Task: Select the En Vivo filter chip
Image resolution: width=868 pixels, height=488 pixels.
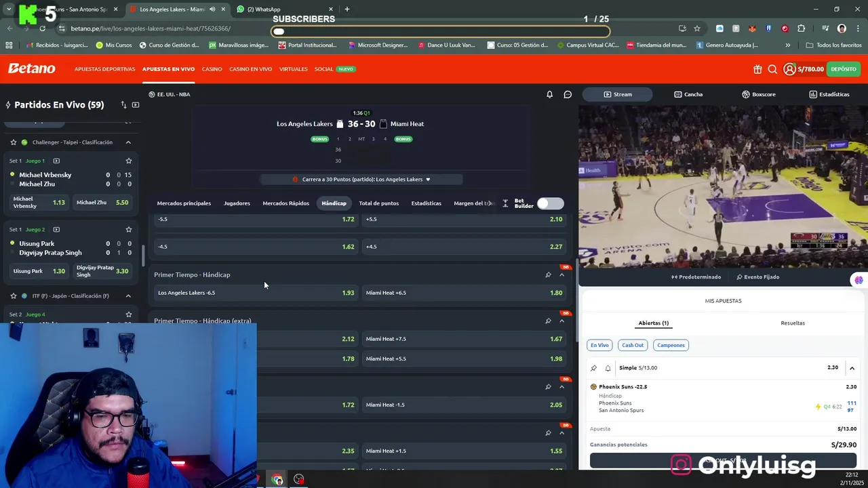Action: 599,345
